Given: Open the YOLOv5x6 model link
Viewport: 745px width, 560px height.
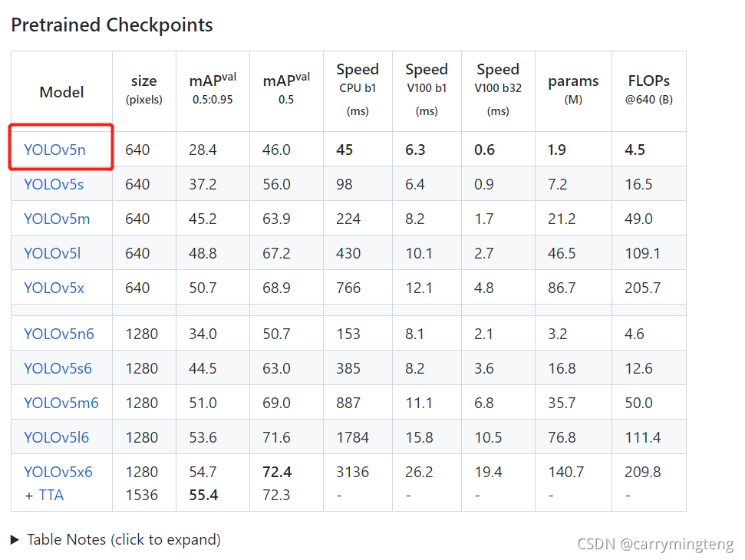Looking at the screenshot, I should tap(58, 472).
